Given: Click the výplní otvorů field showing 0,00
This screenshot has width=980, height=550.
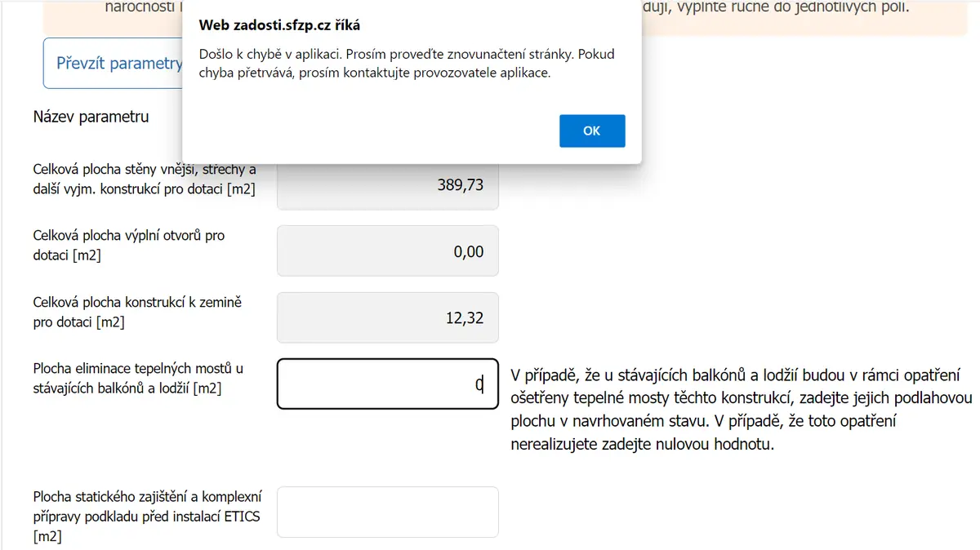Looking at the screenshot, I should (388, 251).
